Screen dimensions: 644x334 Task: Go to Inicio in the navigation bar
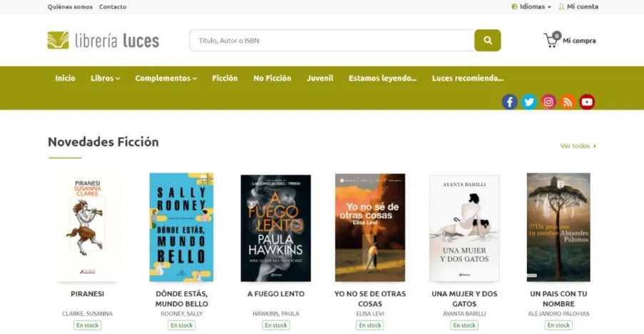tap(66, 78)
